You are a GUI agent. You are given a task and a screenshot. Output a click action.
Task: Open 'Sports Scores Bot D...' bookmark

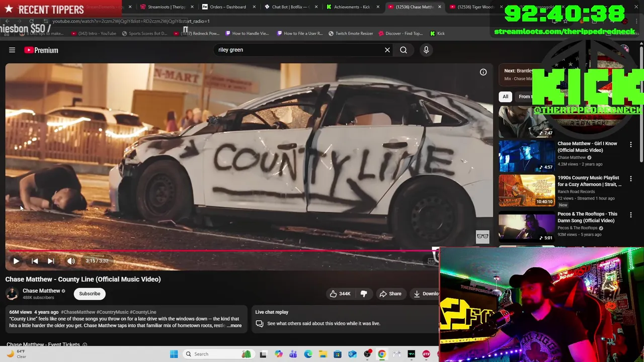(144, 33)
